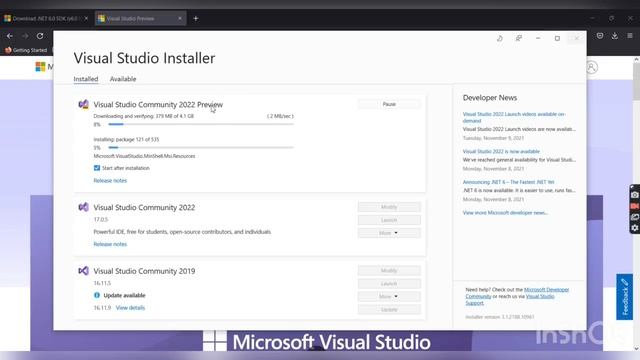The width and height of the screenshot is (640, 360).
Task: Click the installer send-feedback icon in title bar
Action: point(518,38)
